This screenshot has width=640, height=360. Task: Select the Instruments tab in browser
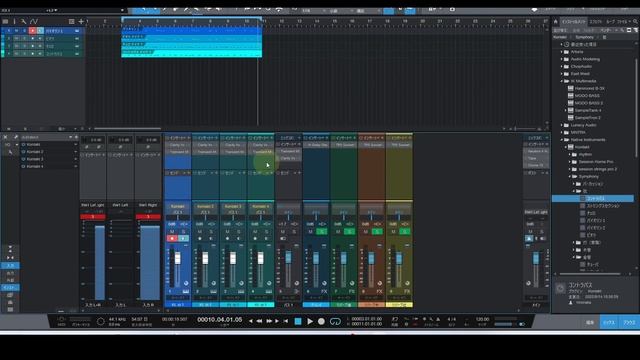pos(573,22)
